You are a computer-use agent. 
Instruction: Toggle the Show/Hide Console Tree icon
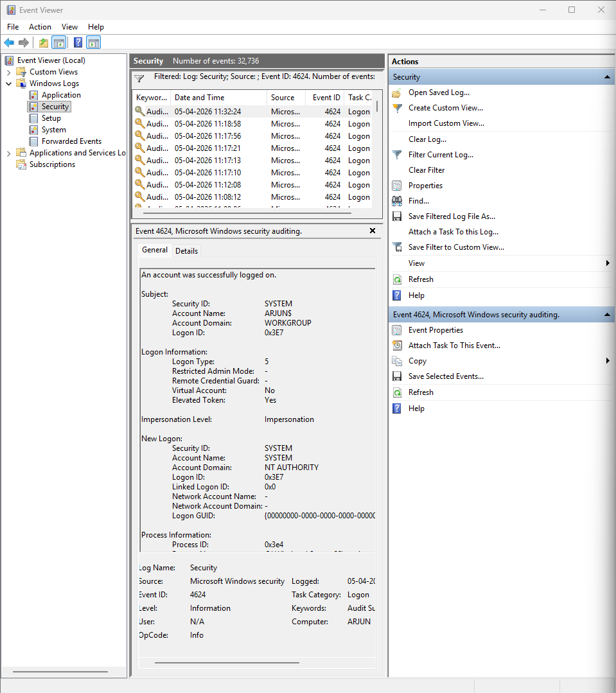[x=58, y=43]
